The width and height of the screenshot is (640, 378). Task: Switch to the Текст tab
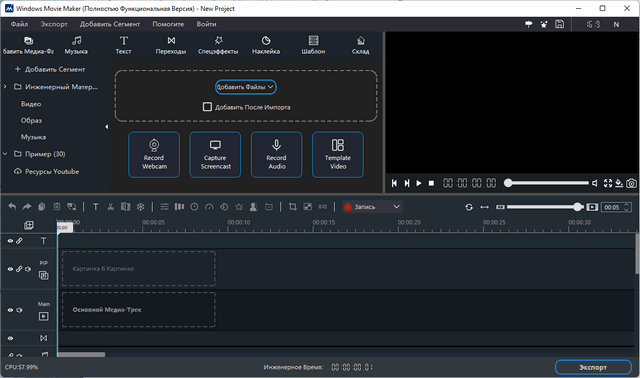pyautogui.click(x=124, y=45)
